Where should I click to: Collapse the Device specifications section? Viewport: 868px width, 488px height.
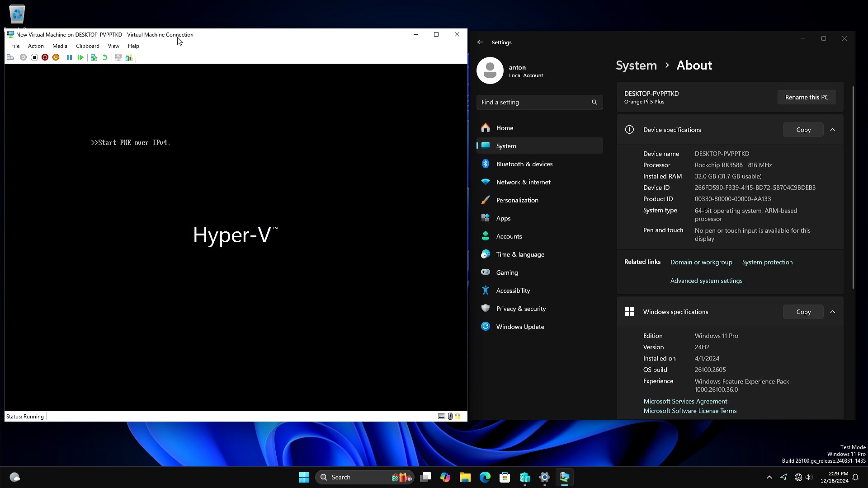833,130
